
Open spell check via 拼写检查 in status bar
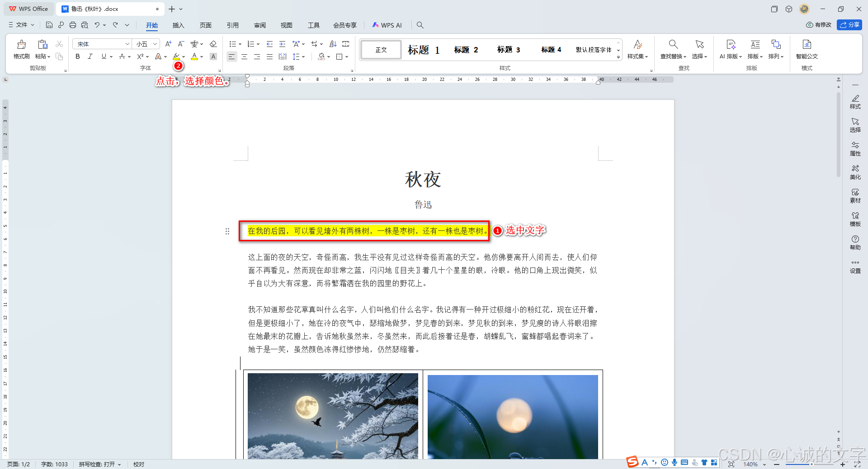point(99,464)
